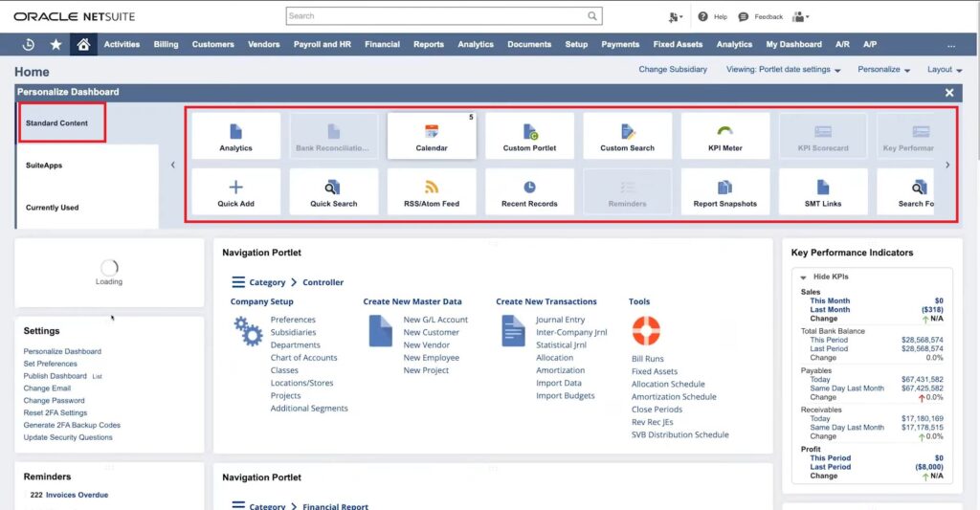Open the Help question mark icon
The height and width of the screenshot is (510, 980).
pyautogui.click(x=702, y=17)
